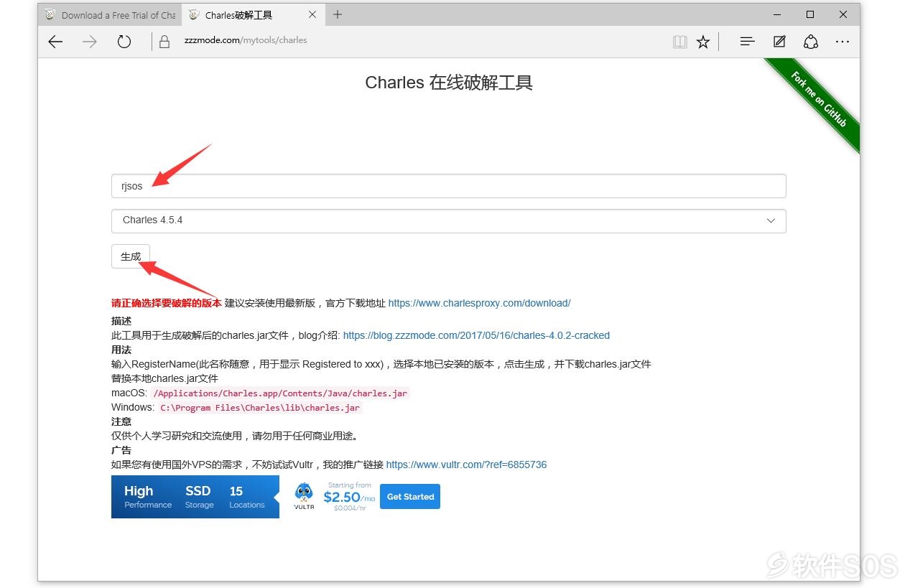Click the forward navigation arrow
The width and height of the screenshot is (910, 588).
[x=90, y=42]
